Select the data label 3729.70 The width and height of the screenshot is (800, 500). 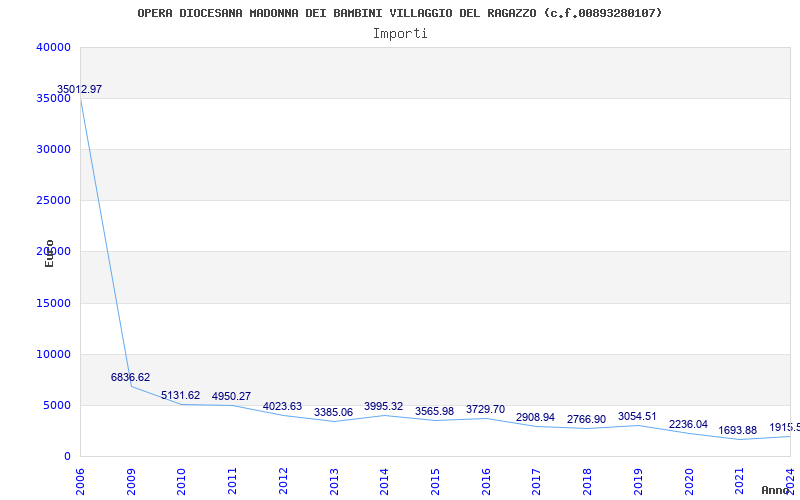point(485,410)
